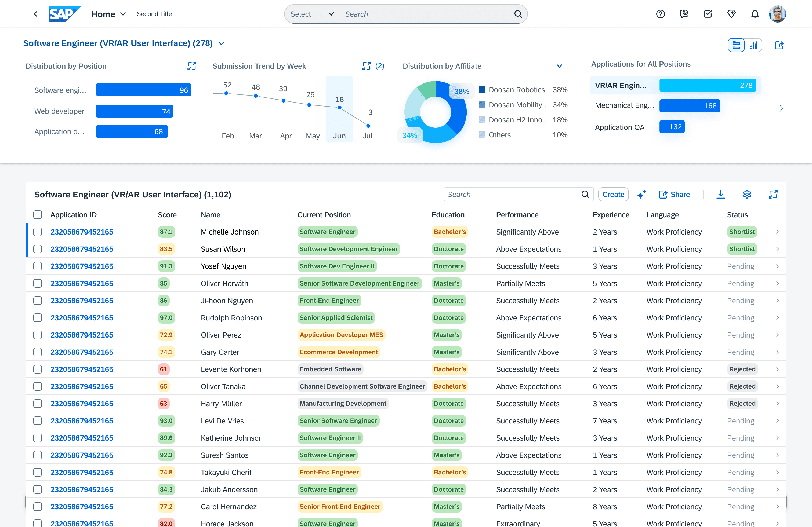The height and width of the screenshot is (527, 812).
Task: Click the download icon in table toolbar
Action: [x=720, y=194]
